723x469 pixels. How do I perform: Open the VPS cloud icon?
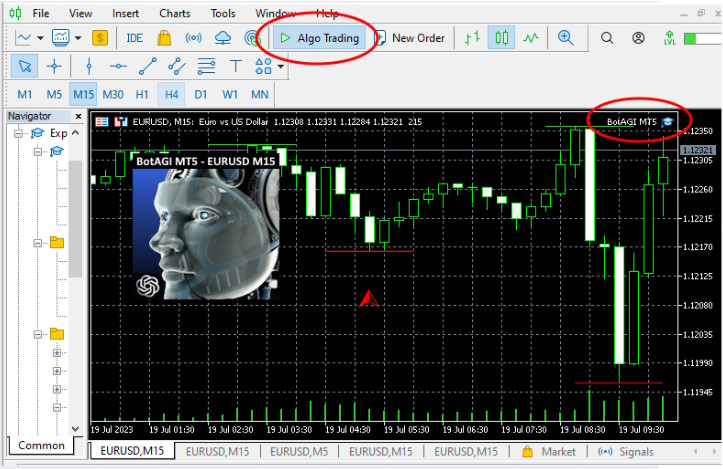tap(223, 38)
